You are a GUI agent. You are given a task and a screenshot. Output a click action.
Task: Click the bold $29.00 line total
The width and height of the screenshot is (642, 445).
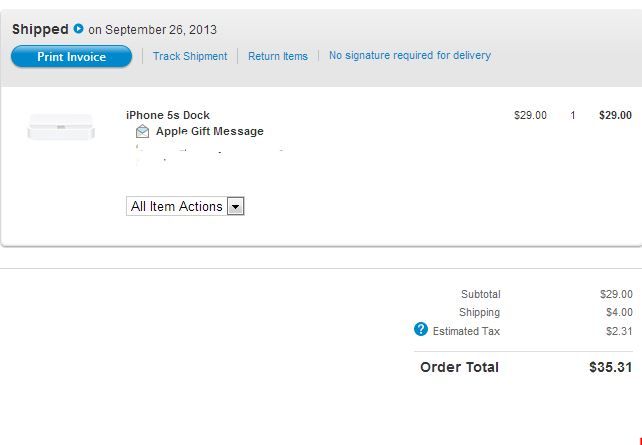point(615,115)
